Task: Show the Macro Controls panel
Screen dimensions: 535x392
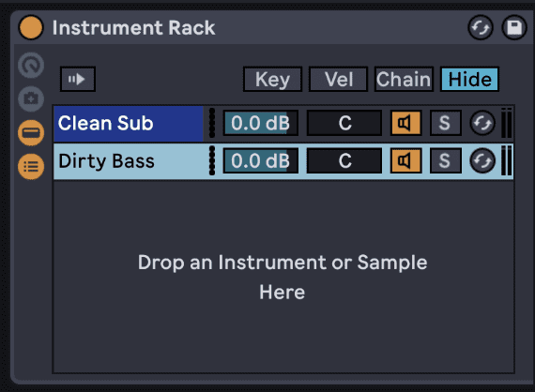Action: [x=31, y=65]
